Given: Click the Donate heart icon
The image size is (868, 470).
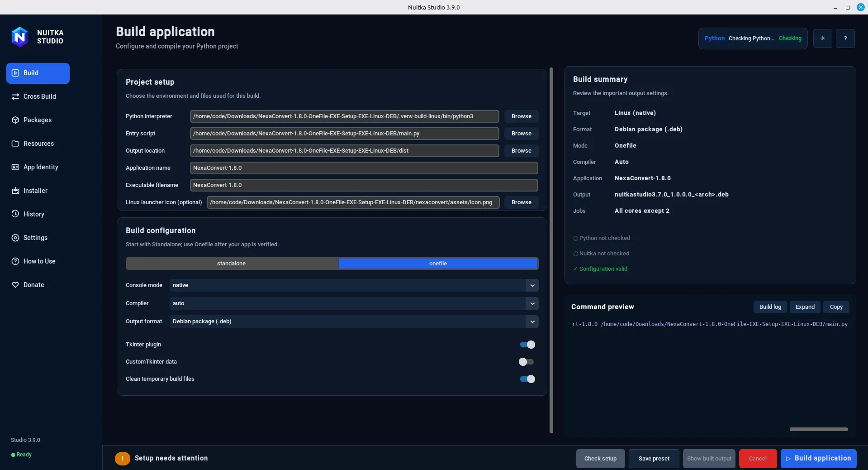Looking at the screenshot, I should [x=15, y=285].
